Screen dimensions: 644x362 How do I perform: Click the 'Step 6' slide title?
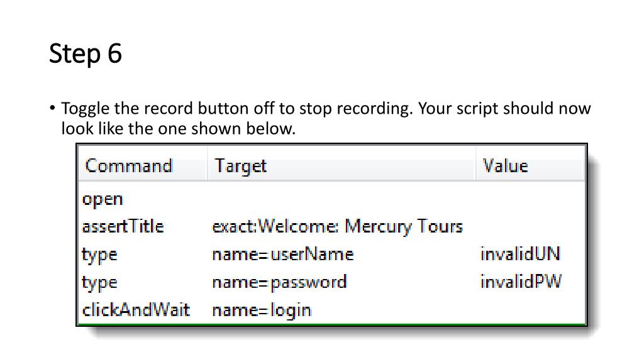click(x=86, y=54)
